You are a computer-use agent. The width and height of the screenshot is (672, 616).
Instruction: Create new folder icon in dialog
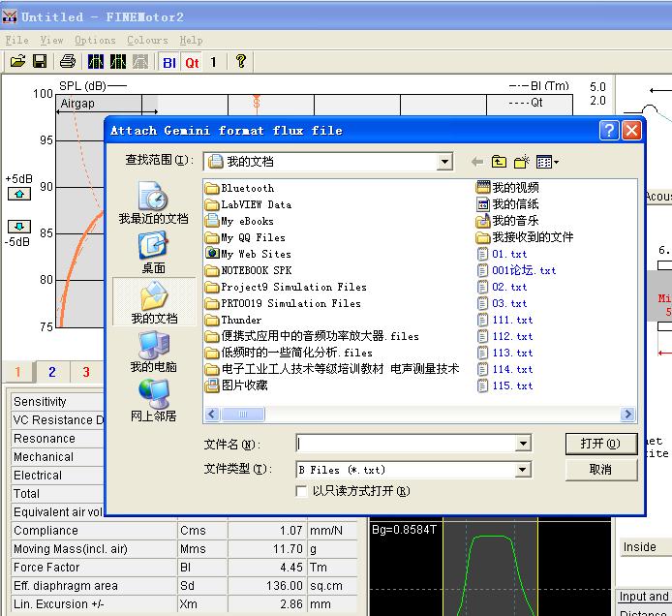(522, 162)
